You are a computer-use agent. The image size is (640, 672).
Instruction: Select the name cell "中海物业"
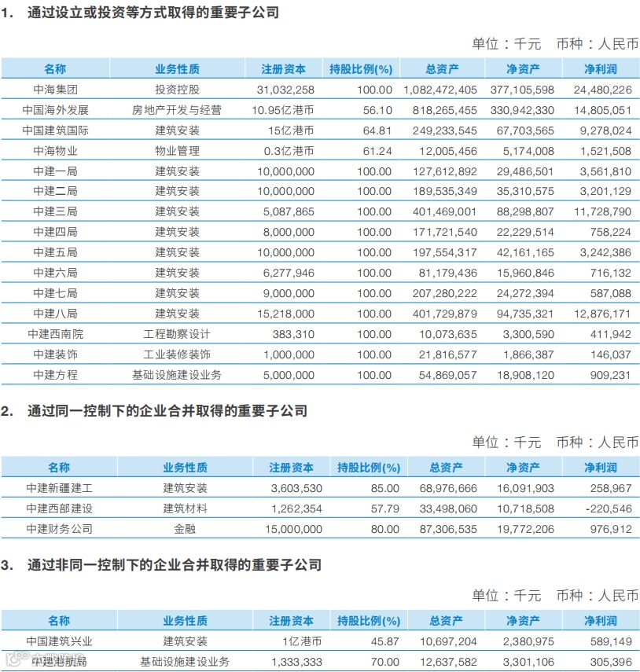pos(56,151)
